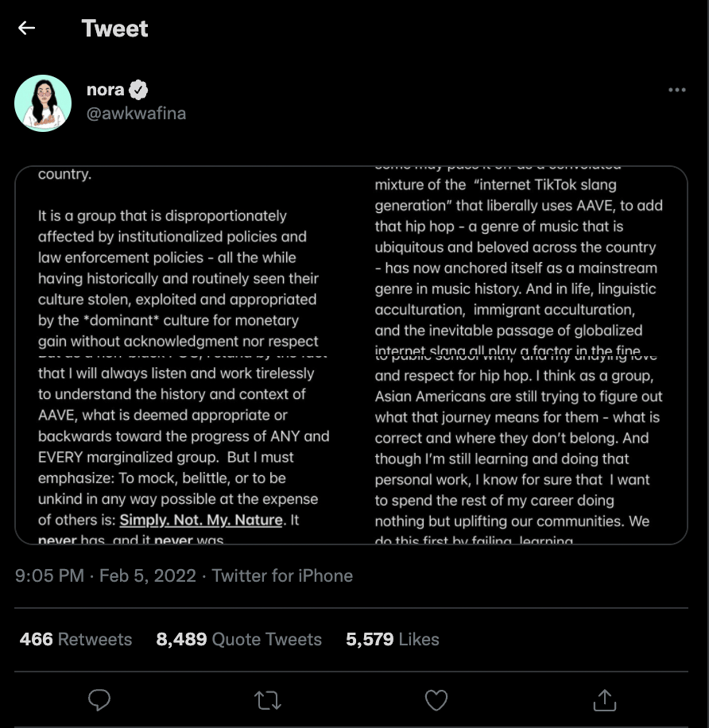Click the @awkwafina handle

(x=136, y=113)
